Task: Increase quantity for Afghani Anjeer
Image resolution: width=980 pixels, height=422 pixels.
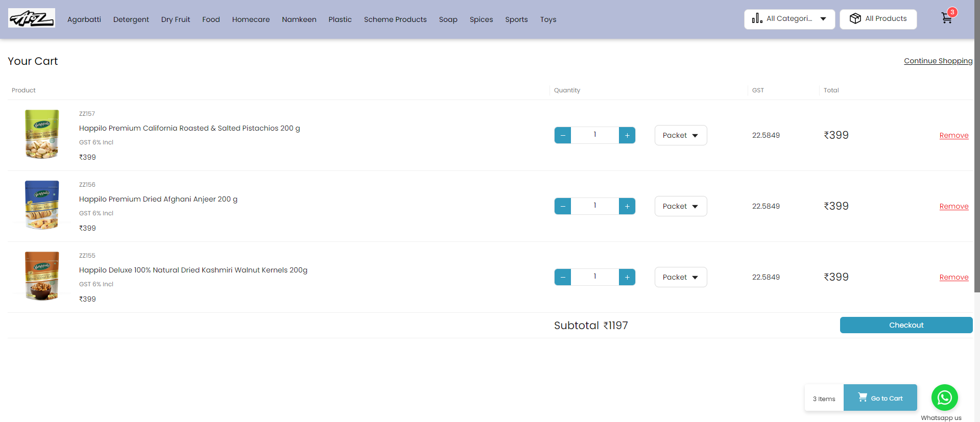Action: click(x=627, y=206)
